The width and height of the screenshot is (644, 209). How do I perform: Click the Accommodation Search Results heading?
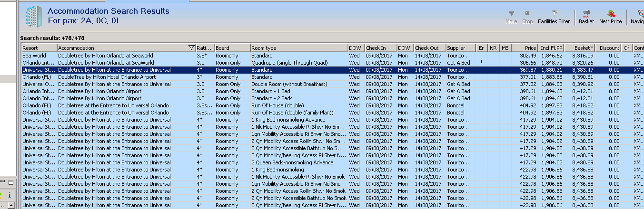click(109, 11)
